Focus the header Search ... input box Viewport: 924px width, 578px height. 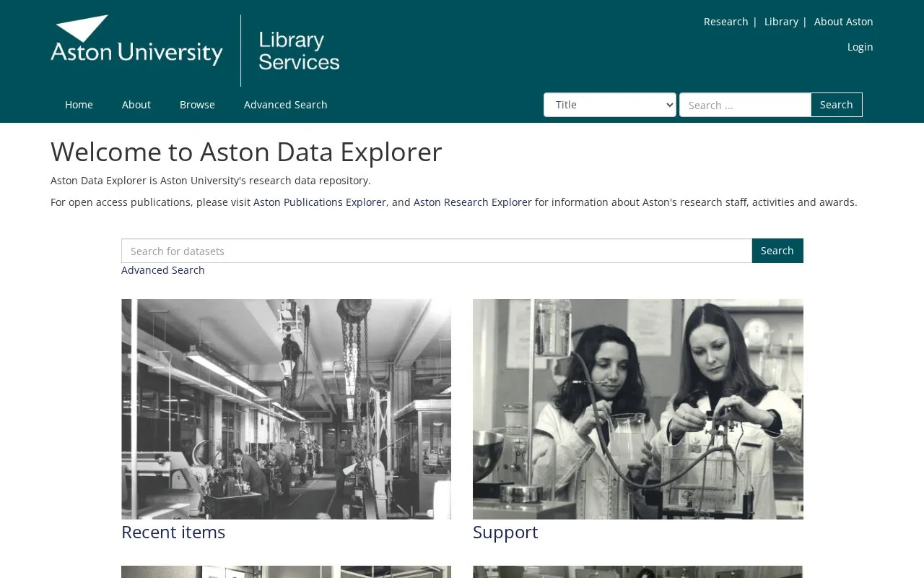[x=745, y=105]
